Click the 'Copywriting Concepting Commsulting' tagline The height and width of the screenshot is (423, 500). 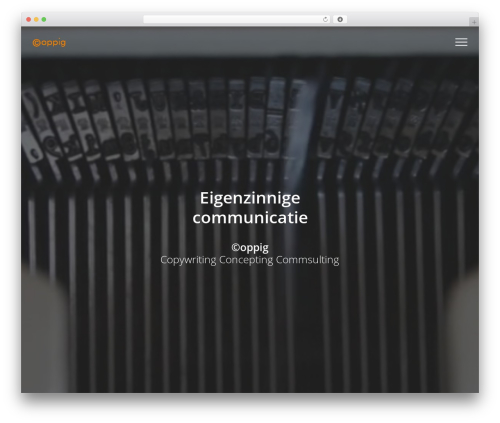point(250,260)
